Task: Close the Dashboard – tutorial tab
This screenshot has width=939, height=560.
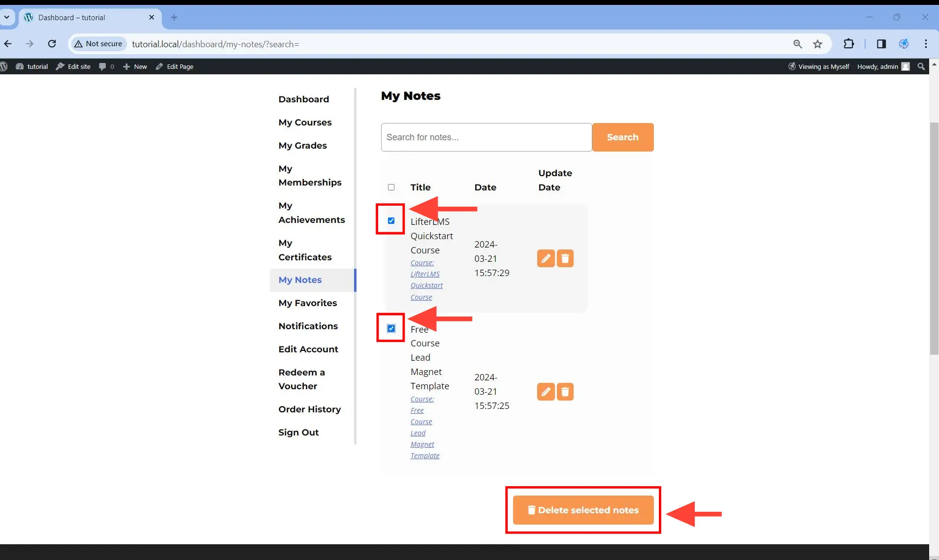Action: tap(152, 17)
